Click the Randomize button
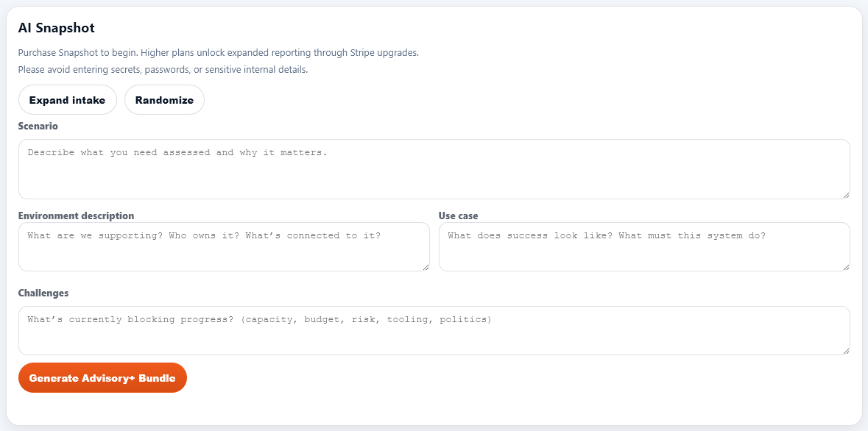868x431 pixels. point(164,99)
